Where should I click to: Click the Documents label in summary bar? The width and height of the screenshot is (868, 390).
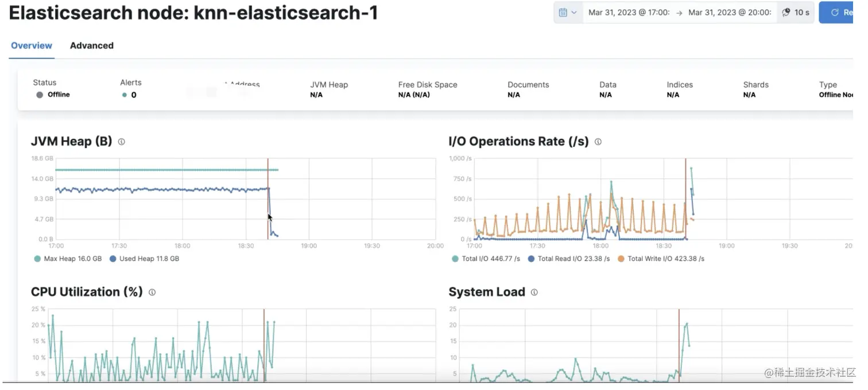(528, 84)
